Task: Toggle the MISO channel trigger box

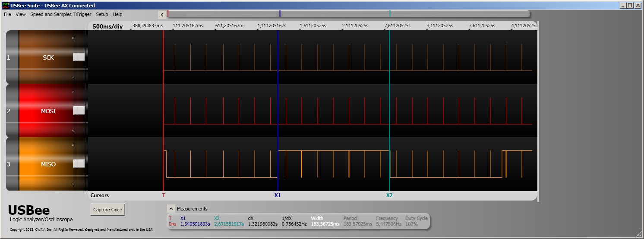Action: coord(79,164)
